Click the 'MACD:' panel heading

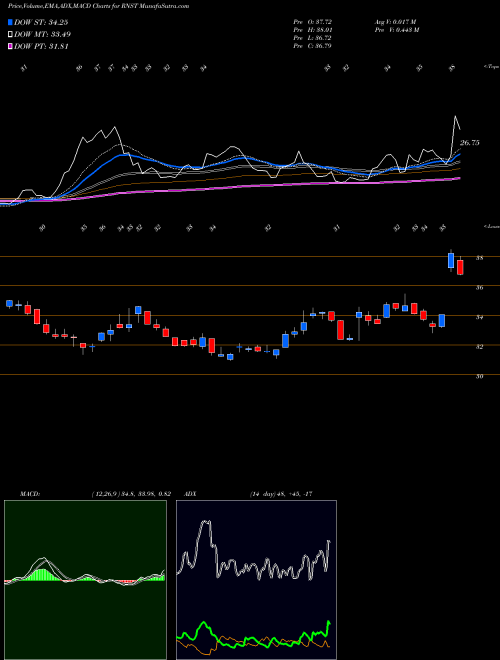(30, 494)
